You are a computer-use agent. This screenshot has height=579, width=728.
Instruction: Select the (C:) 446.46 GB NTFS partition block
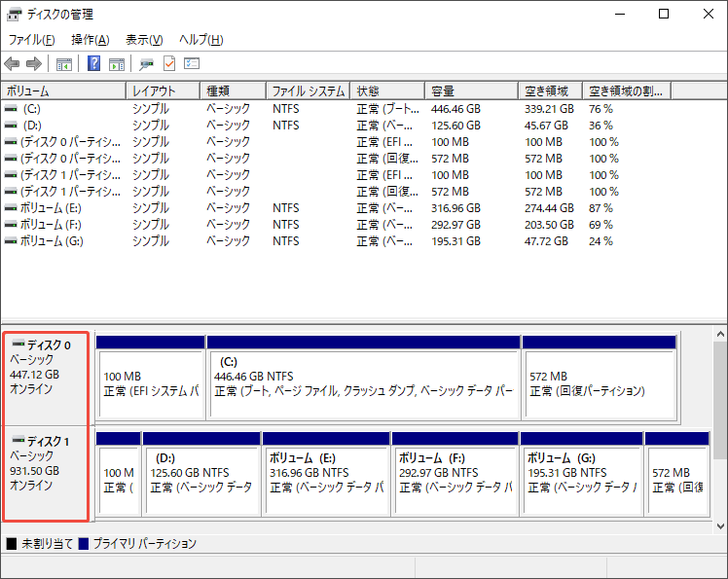pos(364,378)
